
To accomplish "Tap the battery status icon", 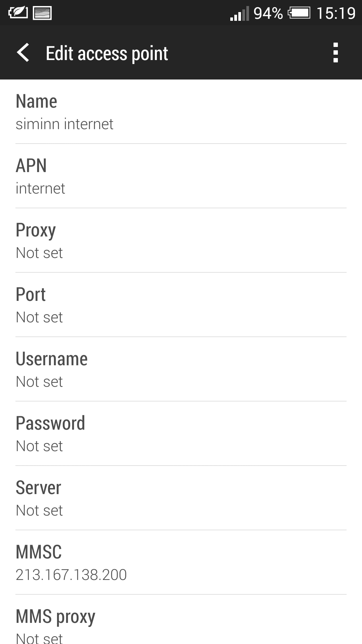I will click(299, 13).
